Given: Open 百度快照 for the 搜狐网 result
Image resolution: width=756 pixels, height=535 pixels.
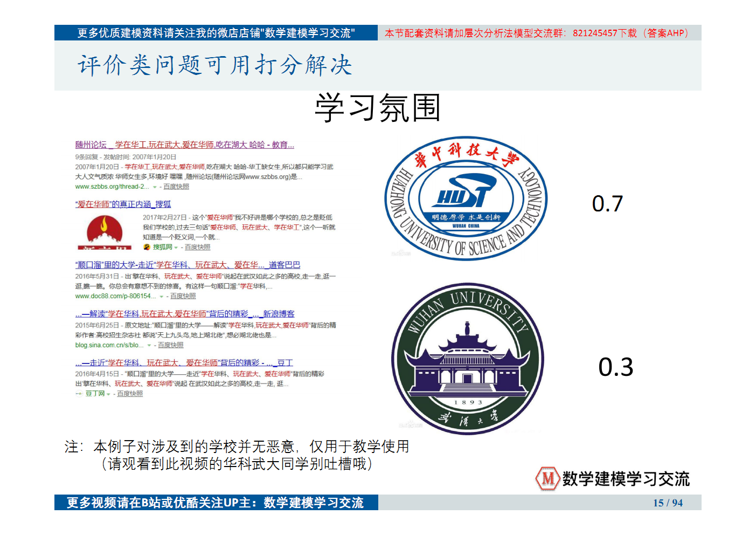Looking at the screenshot, I should pos(198,247).
